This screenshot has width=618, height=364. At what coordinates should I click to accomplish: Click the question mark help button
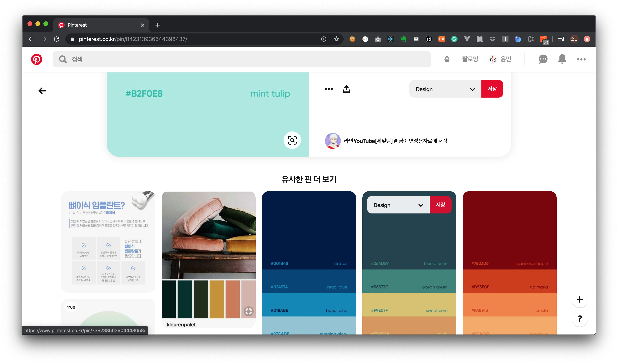click(x=580, y=318)
